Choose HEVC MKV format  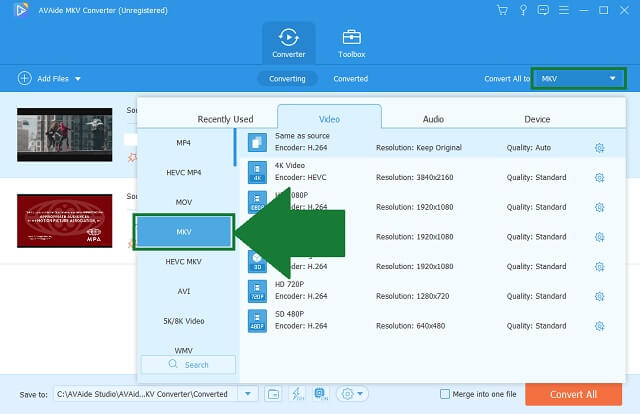(184, 261)
